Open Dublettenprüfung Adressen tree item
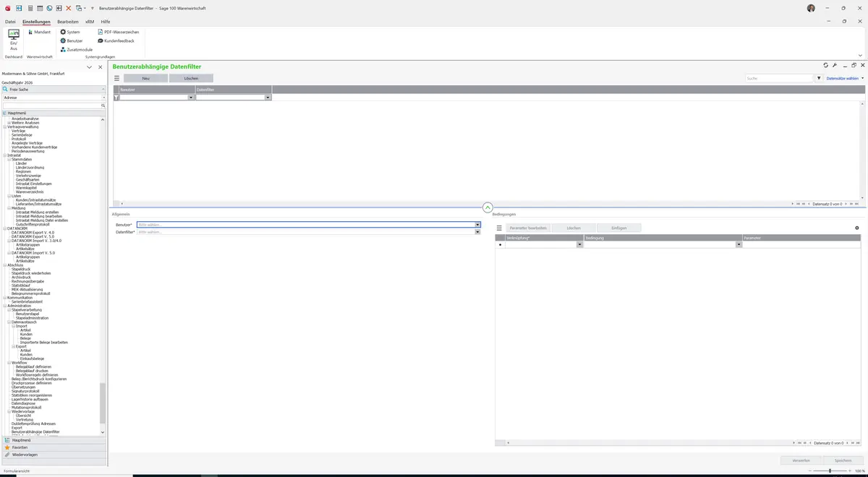The width and height of the screenshot is (868, 477). point(33,424)
